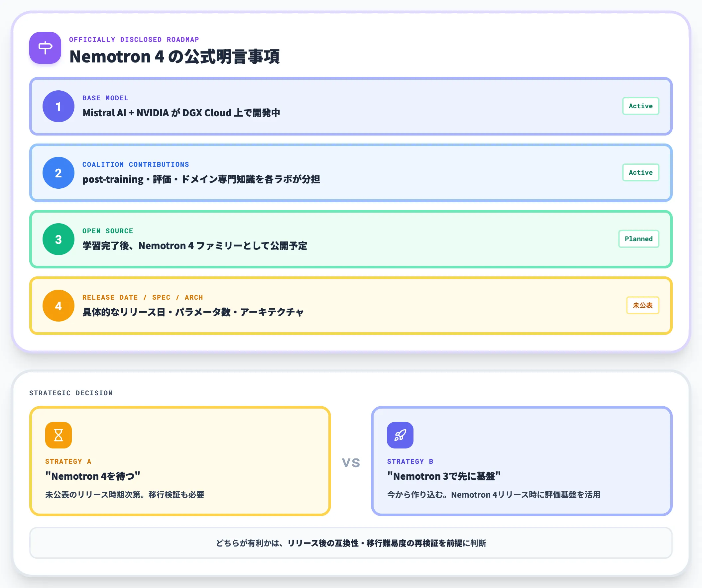Viewport: 702px width, 588px height.
Task: Click the blue number 2 circle badge
Action: tap(58, 173)
